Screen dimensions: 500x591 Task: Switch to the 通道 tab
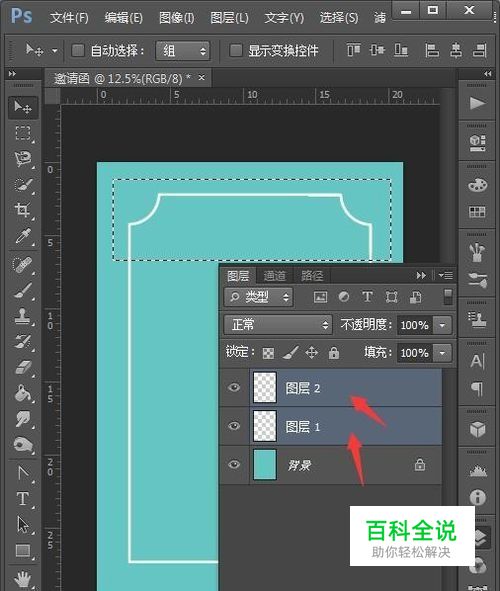click(274, 276)
